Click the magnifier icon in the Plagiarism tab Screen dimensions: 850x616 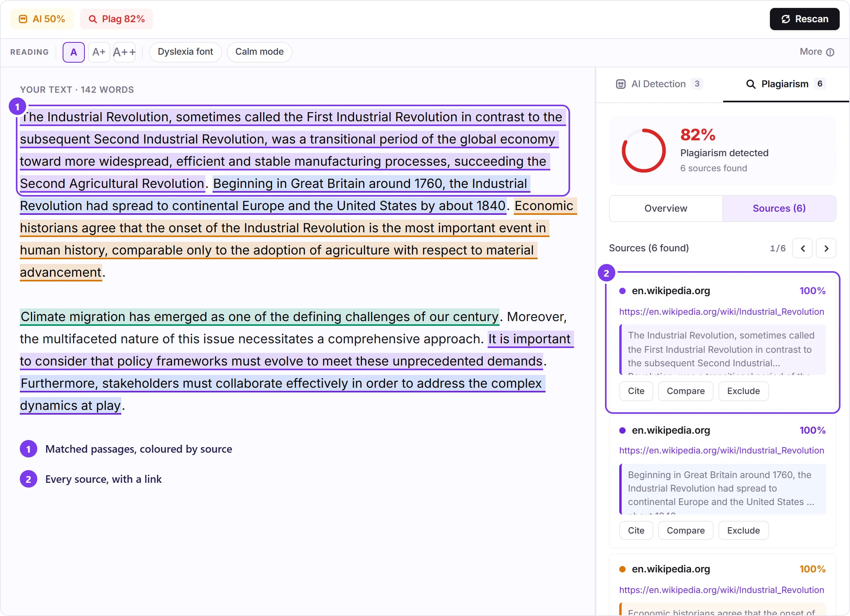750,84
